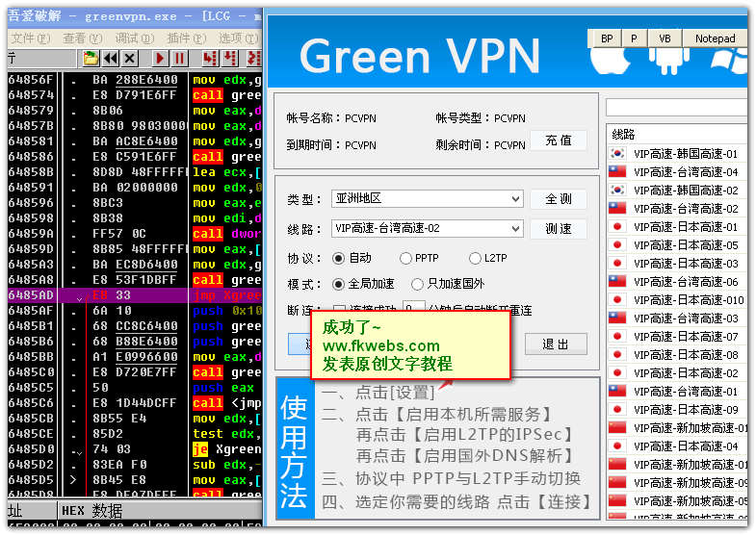Open the 线路 dropdown showing VIP高速-台湾高速-02
The height and width of the screenshot is (535, 756).
428,228
